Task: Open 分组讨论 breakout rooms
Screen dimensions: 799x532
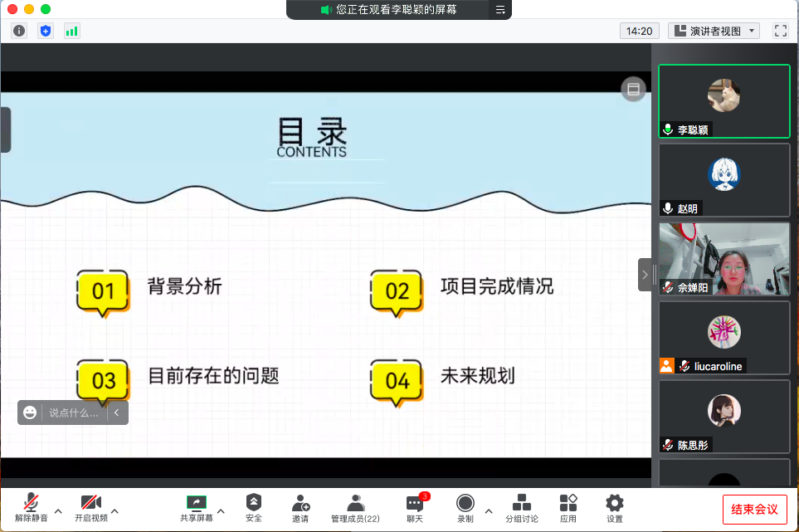Action: coord(522,508)
